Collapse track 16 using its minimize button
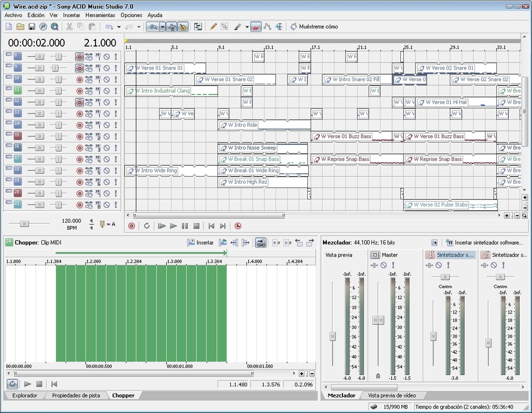 coord(9,145)
